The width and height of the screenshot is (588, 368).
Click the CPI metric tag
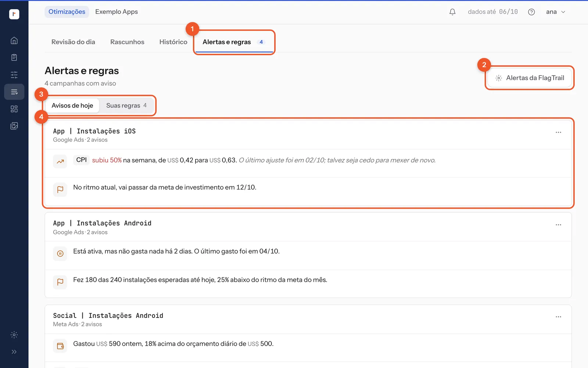pos(82,160)
